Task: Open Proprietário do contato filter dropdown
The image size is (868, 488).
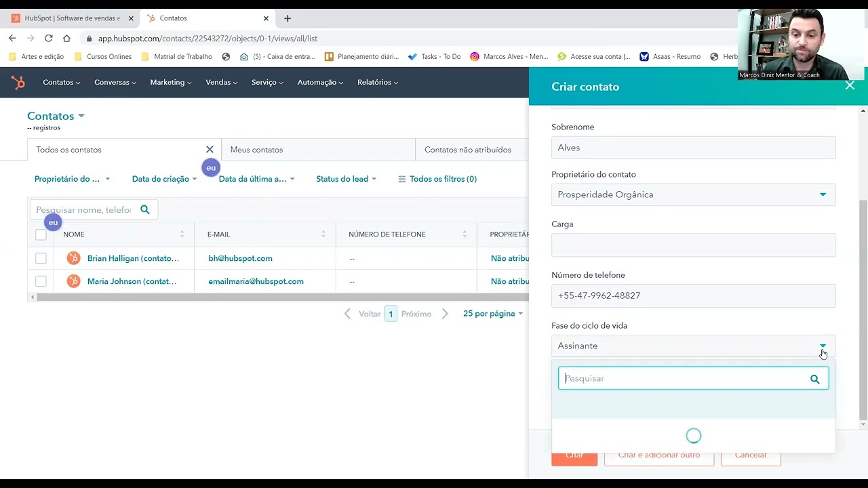Action: point(72,179)
